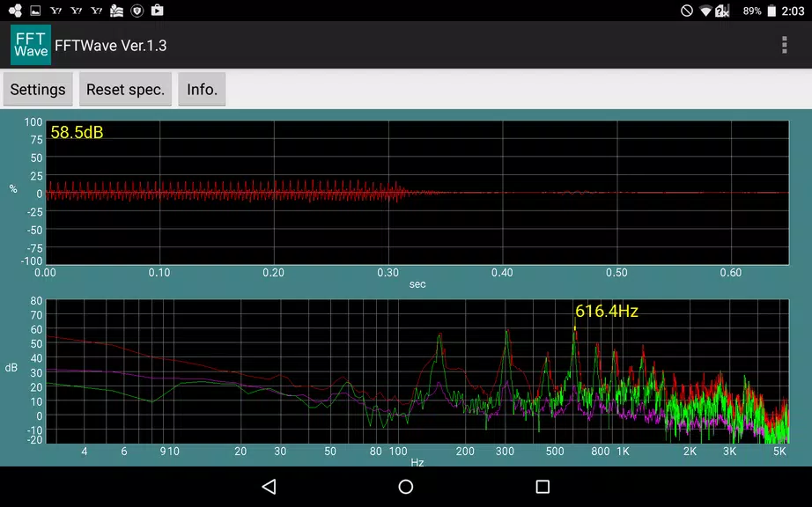Open the FFTWave overflow menu
The image size is (812, 507).
[784, 45]
